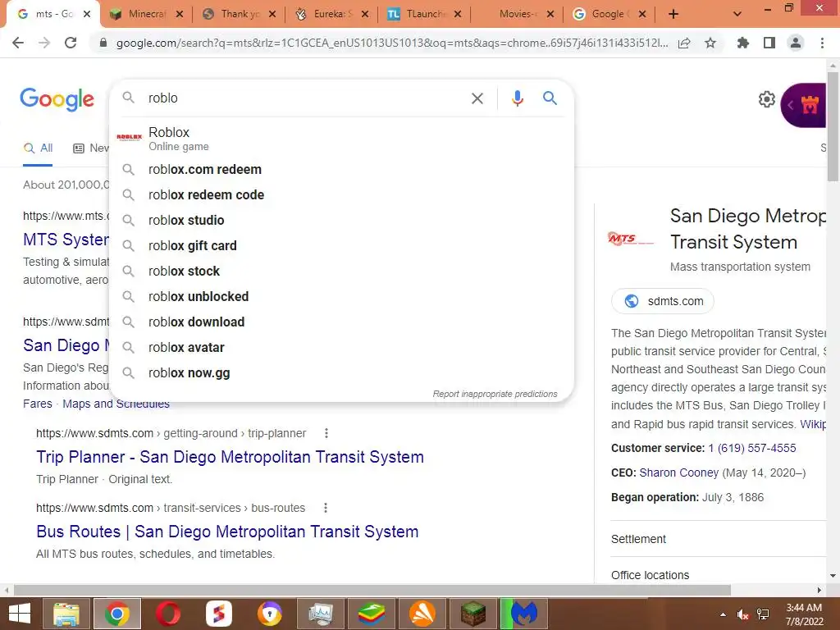
Task: Open Bus Routes | San Diego result
Action: [x=227, y=532]
